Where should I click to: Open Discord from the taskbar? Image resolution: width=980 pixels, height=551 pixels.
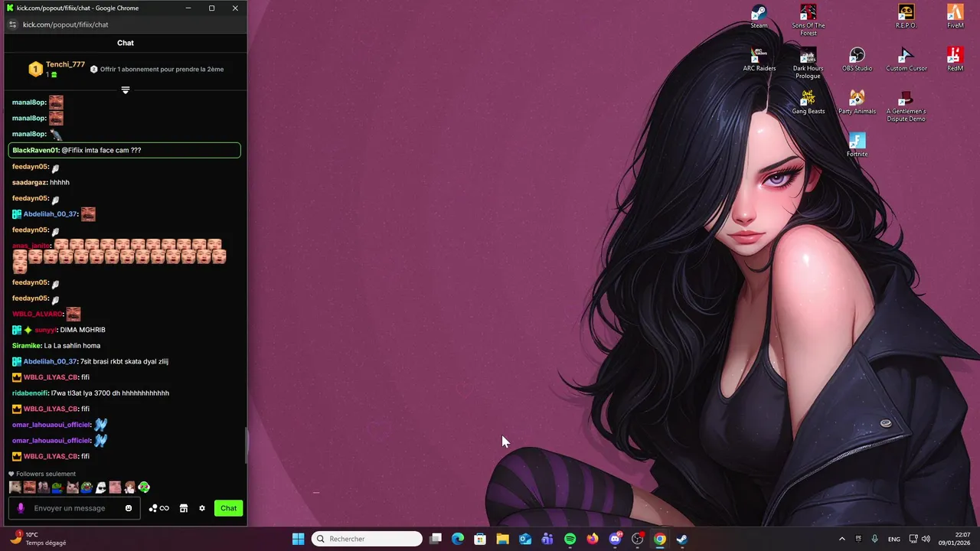[615, 539]
